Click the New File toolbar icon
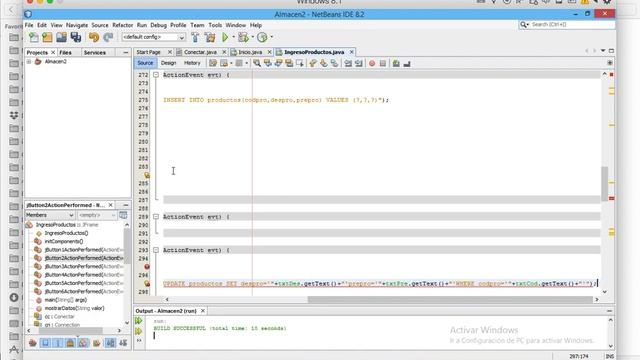This screenshot has height=360, width=640. pos(34,37)
